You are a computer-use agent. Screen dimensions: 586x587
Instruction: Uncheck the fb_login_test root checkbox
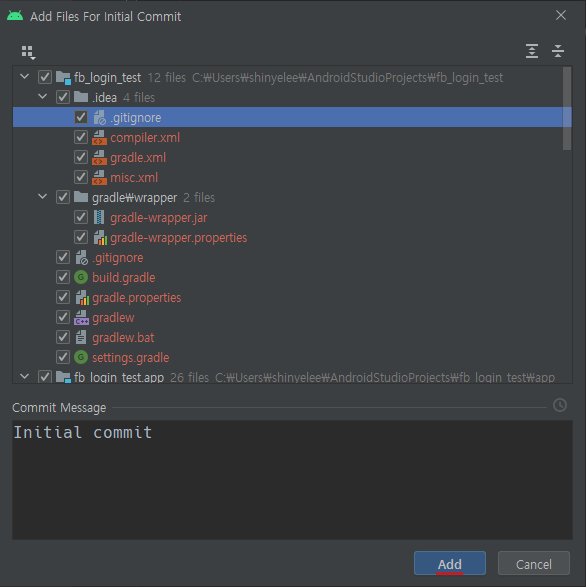pos(45,77)
